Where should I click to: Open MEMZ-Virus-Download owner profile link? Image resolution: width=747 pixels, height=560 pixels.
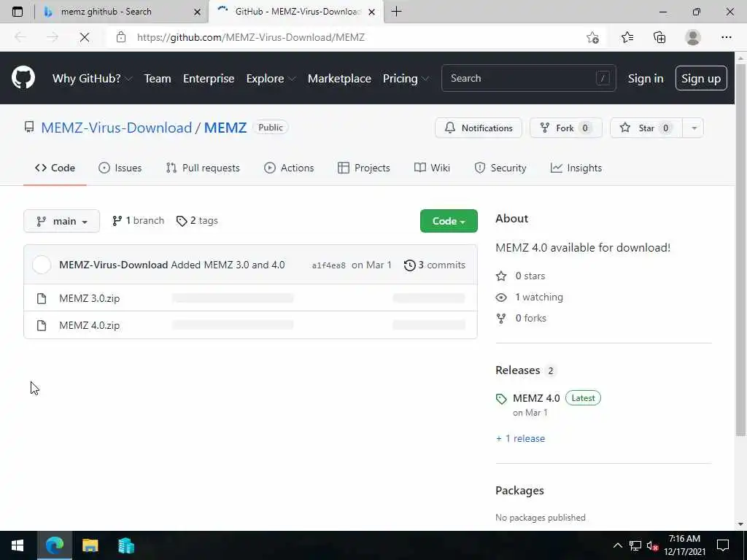tap(116, 128)
